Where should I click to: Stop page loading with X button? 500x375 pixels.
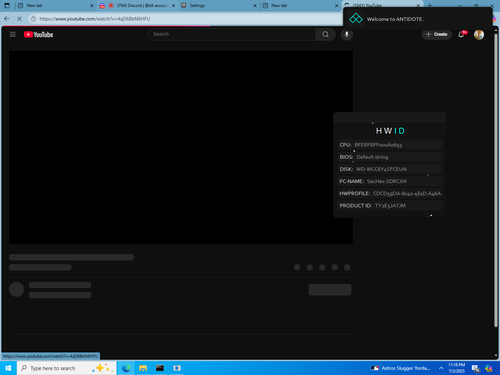[19, 19]
